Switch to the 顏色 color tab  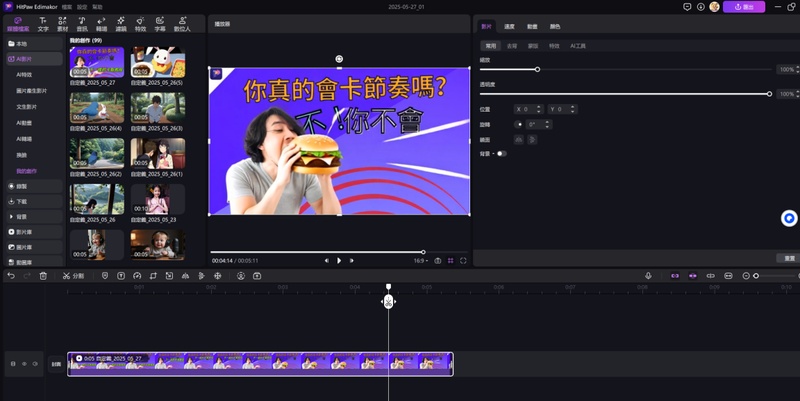point(555,27)
